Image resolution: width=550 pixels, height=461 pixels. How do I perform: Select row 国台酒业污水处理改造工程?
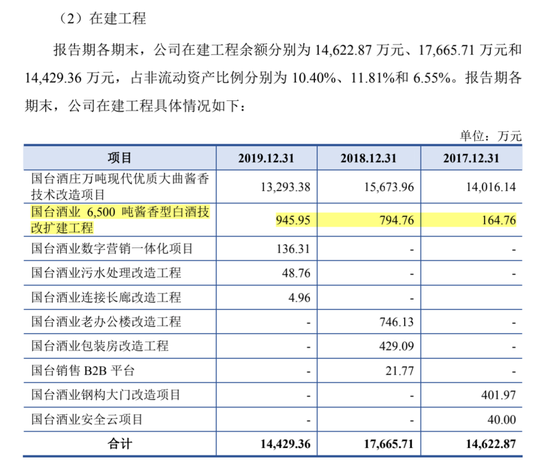coord(273,273)
